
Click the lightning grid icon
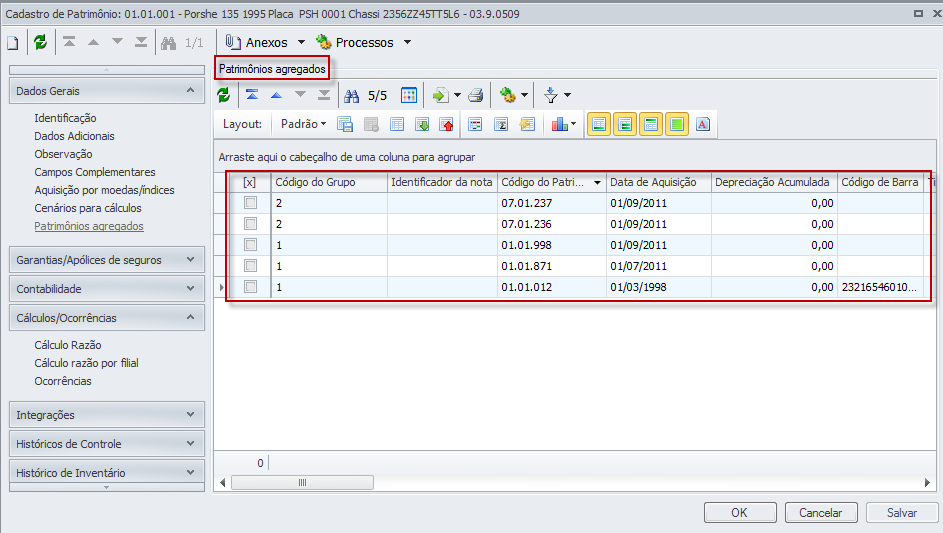[x=527, y=124]
